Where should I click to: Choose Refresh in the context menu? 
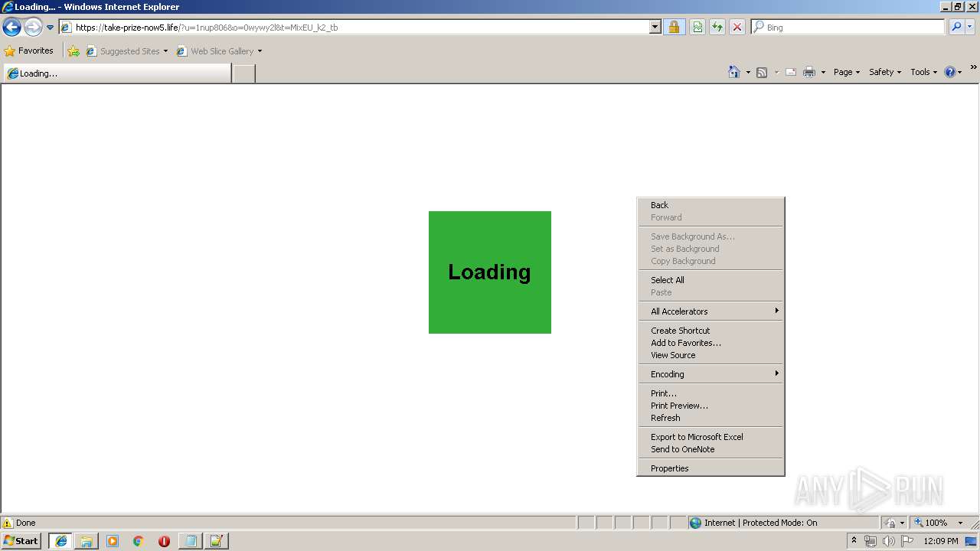710,418
